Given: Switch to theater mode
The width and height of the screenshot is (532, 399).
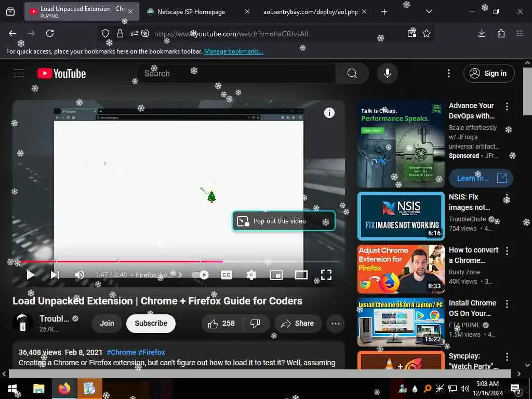Looking at the screenshot, I should pos(301,275).
